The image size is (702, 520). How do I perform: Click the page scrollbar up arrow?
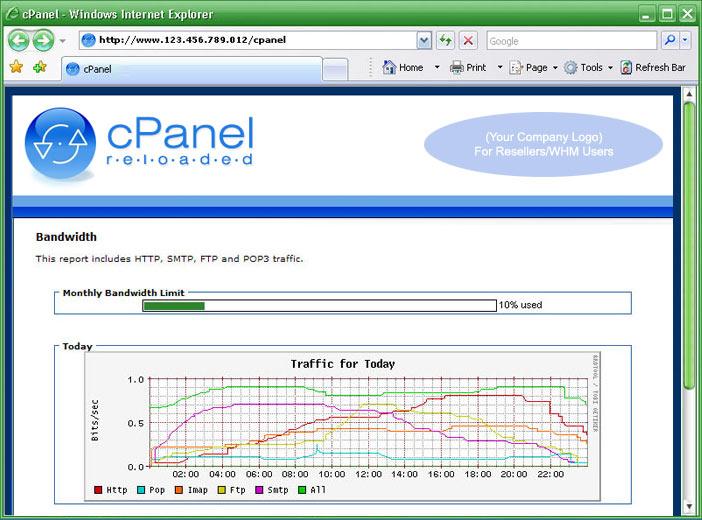point(689,94)
